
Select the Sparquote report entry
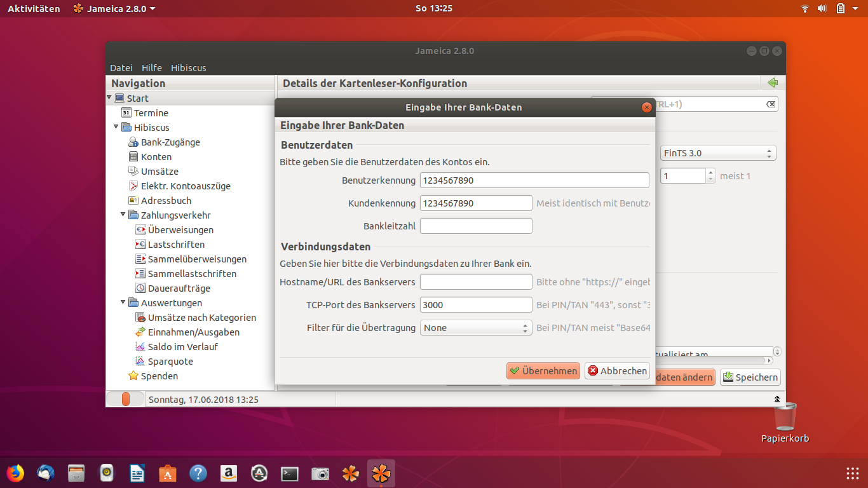pyautogui.click(x=170, y=362)
